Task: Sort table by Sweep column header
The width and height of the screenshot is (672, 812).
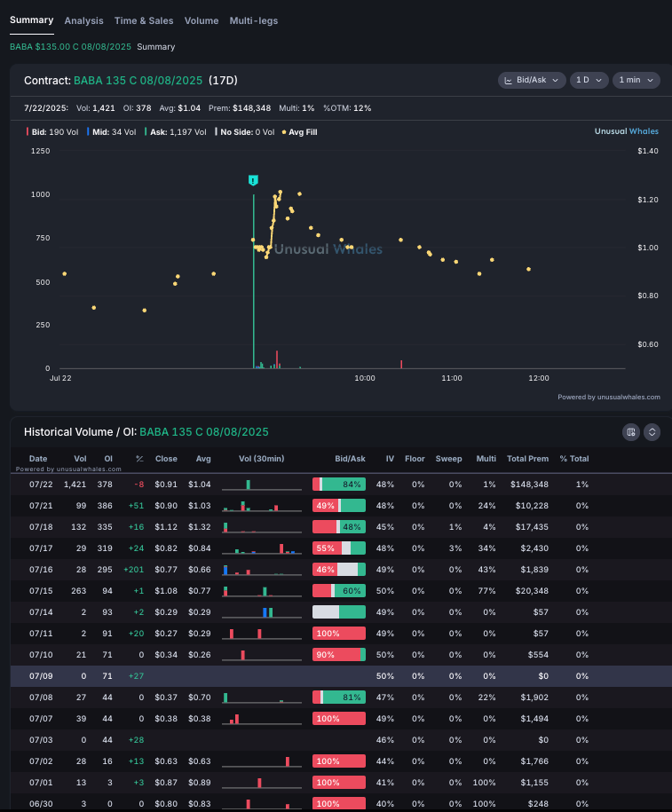Action: [448, 459]
